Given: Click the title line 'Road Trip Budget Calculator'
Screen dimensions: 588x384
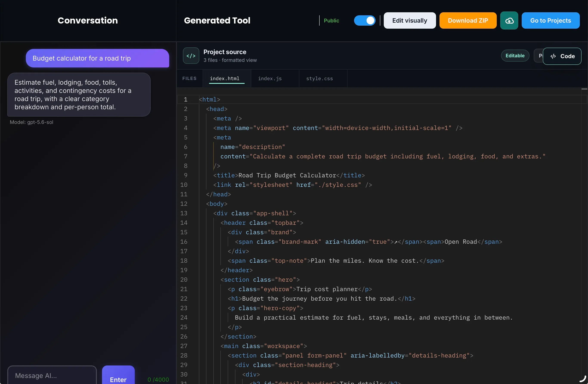Looking at the screenshot, I should [x=289, y=175].
